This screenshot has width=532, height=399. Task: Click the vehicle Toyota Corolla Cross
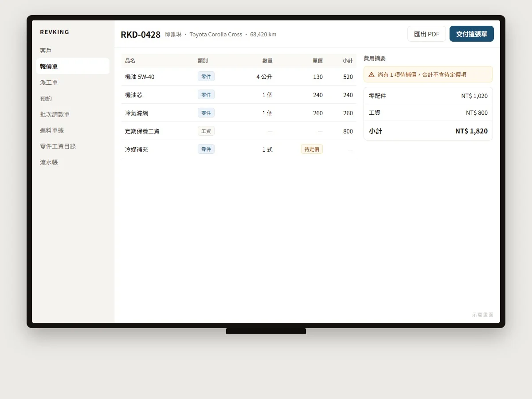216,34
